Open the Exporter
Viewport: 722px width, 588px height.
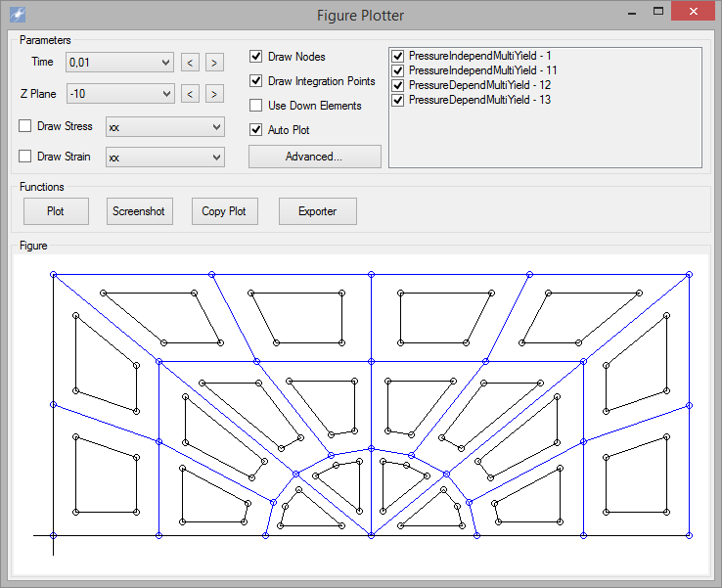pos(317,211)
